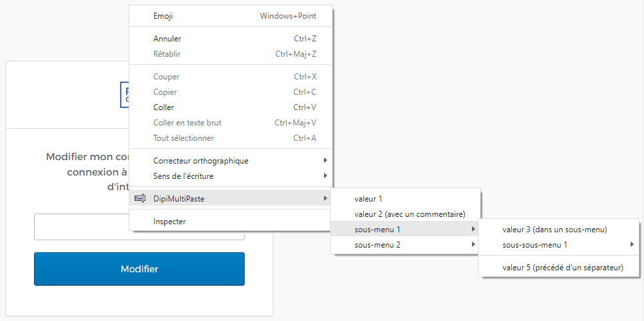Focus the text input above Modifier
Screen dimensions: 644x321
click(x=139, y=227)
